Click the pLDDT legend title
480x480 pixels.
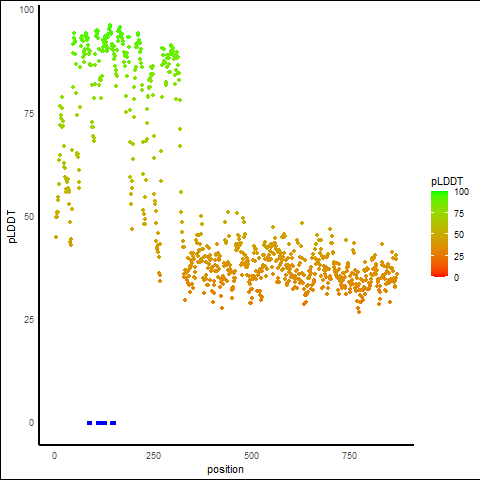tap(447, 181)
